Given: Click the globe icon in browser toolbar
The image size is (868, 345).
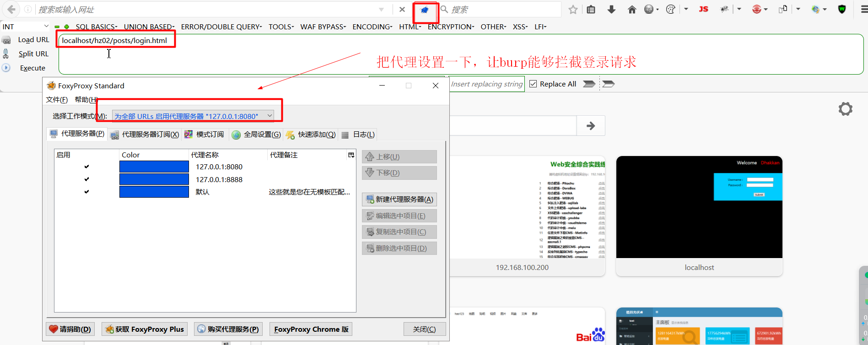Looking at the screenshot, I should [648, 10].
